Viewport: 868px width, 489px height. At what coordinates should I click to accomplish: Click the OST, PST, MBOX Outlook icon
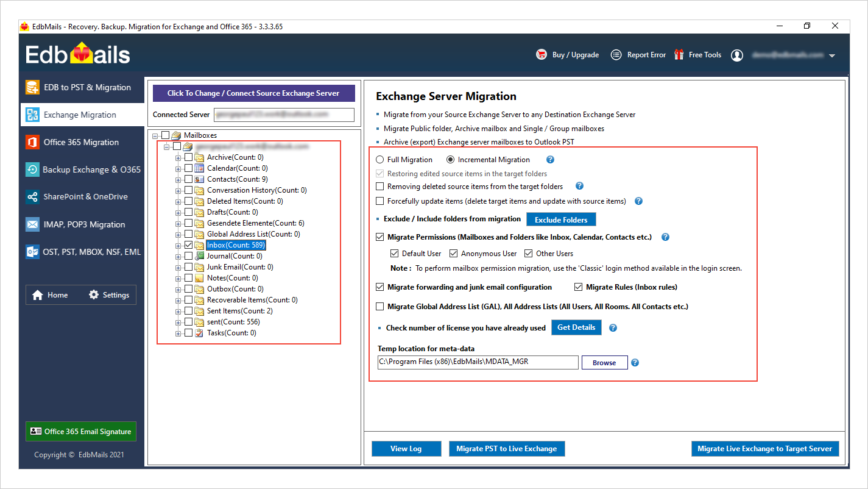32,252
